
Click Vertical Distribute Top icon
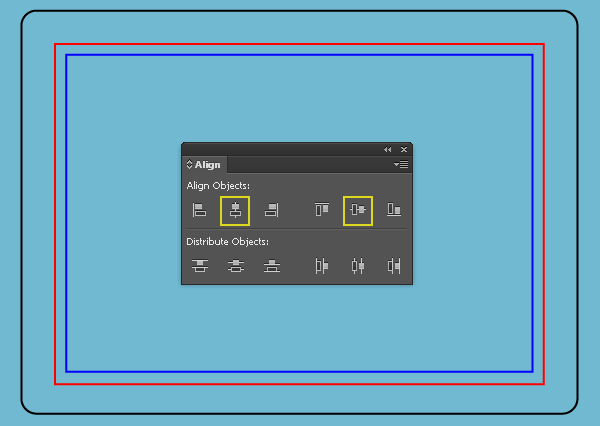200,266
